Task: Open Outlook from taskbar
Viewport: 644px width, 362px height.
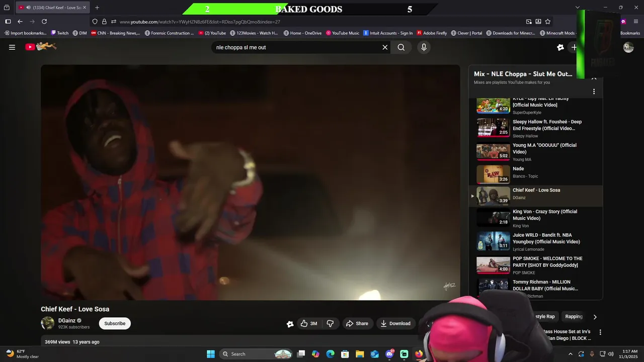Action: (x=375, y=354)
